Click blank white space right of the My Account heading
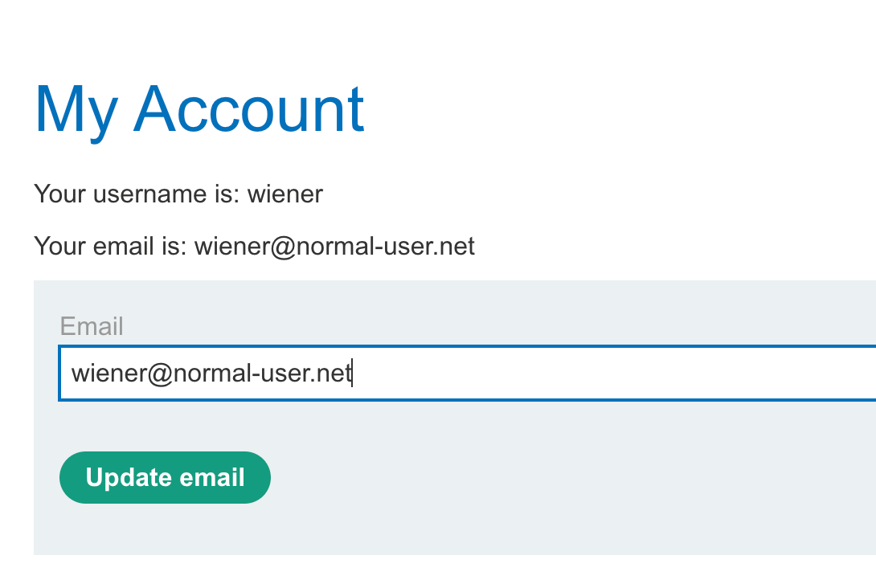Image resolution: width=876 pixels, height=588 pixels. [627, 108]
